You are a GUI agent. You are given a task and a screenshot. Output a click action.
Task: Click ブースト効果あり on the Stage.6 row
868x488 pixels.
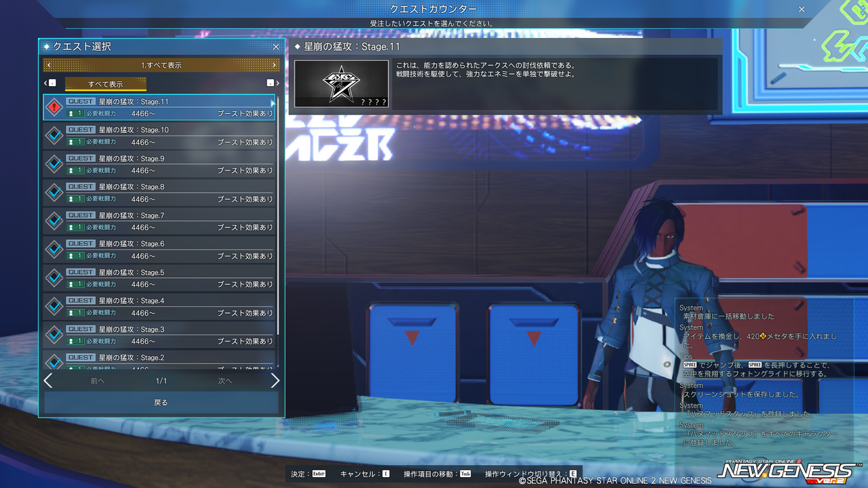click(x=245, y=256)
